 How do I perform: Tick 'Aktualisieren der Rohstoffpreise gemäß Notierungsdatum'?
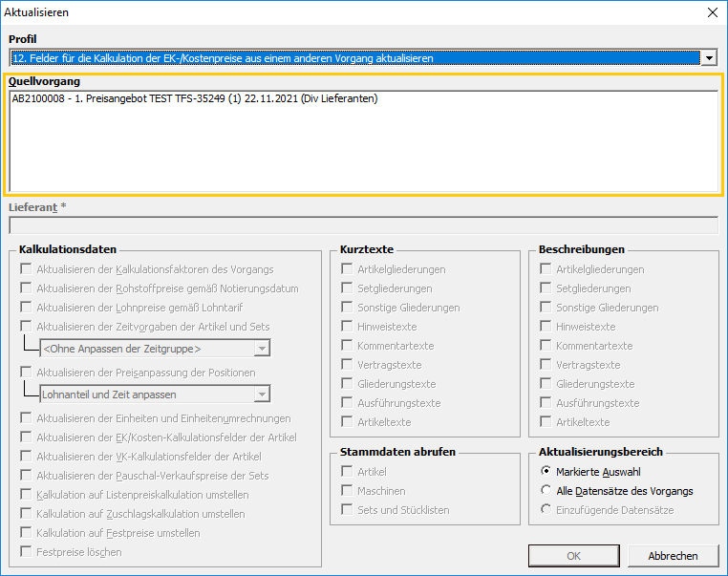click(x=27, y=288)
